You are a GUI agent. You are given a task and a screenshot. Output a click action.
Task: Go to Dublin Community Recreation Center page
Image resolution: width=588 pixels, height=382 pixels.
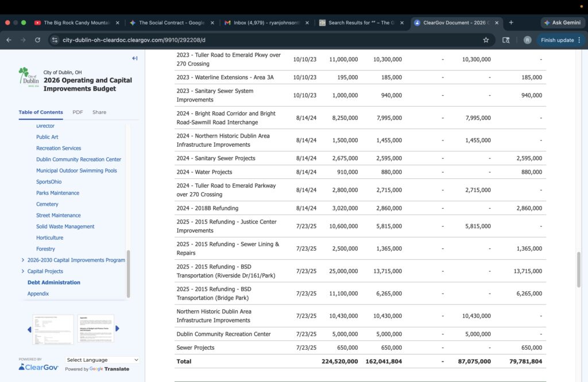tap(79, 159)
